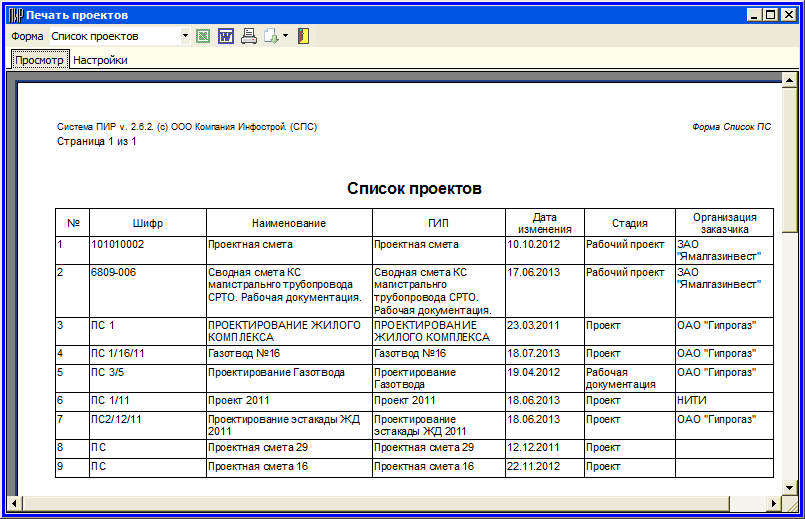Click the 'Список проектов' report heading
This screenshot has height=519, width=805.
[x=414, y=188]
